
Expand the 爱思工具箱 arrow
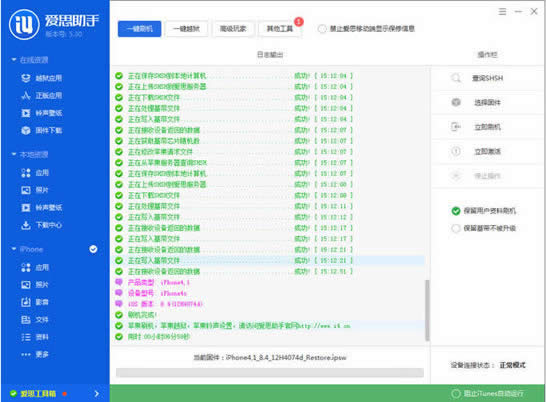(x=96, y=394)
